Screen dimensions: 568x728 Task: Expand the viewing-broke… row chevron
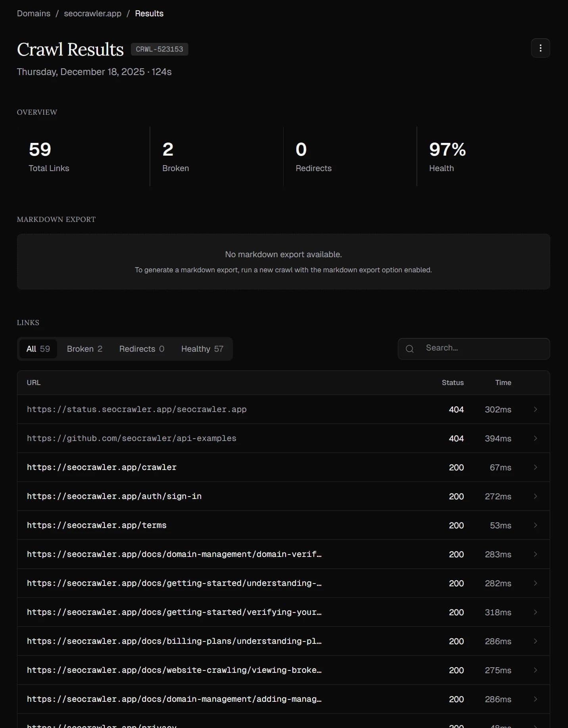[535, 670]
